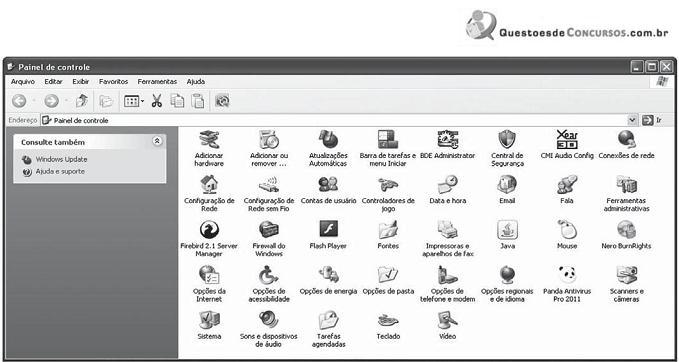Open Controladores de jogo

[x=388, y=185]
